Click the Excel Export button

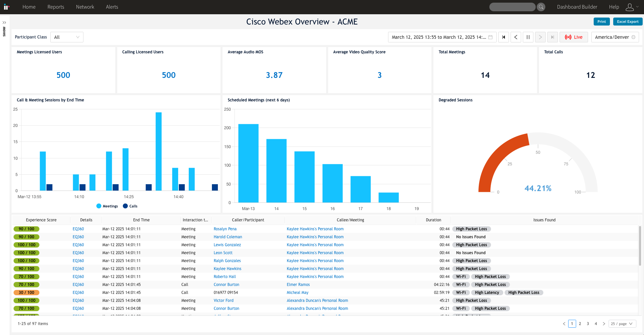pos(628,21)
